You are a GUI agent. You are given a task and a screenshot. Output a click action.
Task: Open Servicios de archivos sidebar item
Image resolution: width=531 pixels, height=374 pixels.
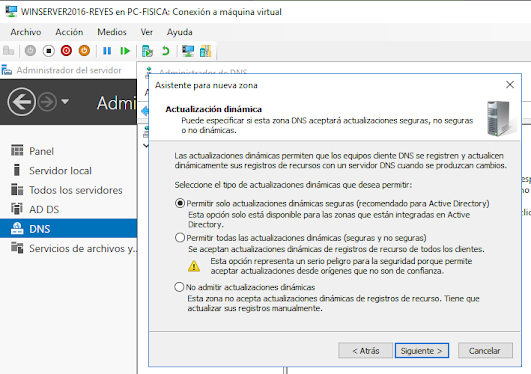68,248
